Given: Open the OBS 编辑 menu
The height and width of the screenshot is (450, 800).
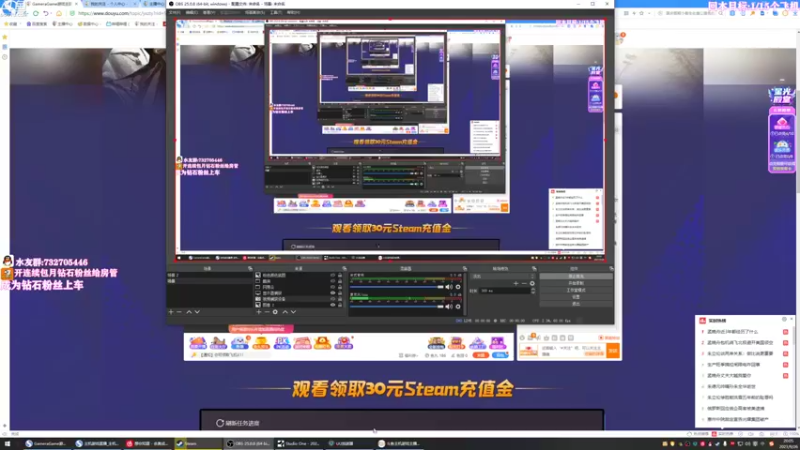Looking at the screenshot, I should tap(192, 12).
